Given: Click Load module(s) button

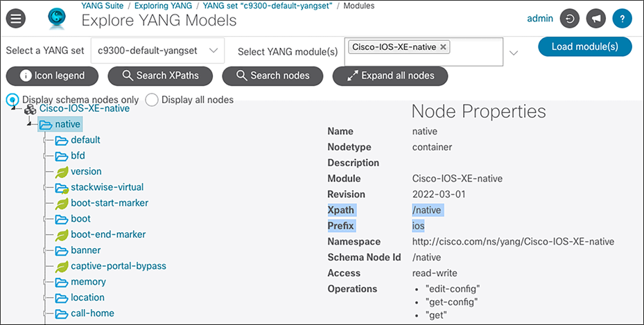Looking at the screenshot, I should [x=585, y=46].
